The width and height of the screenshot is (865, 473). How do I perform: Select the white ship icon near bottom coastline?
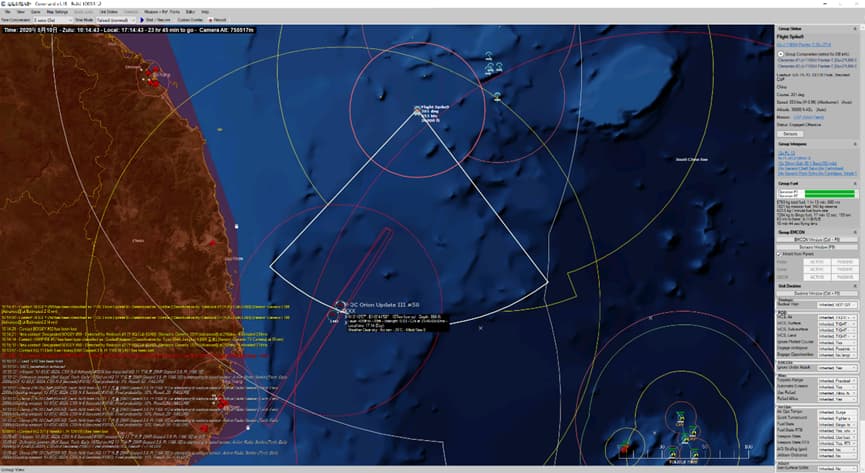248,428
